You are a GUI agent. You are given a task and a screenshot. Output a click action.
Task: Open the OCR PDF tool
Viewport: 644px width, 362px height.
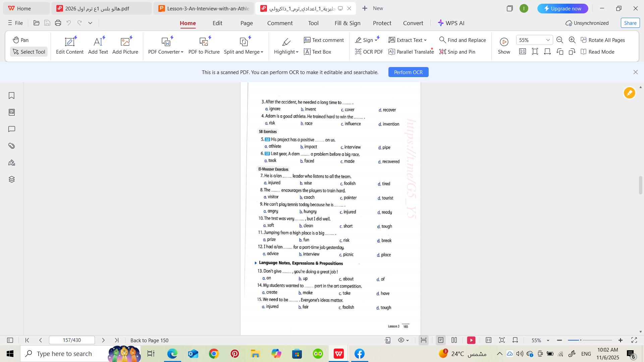[x=369, y=52]
